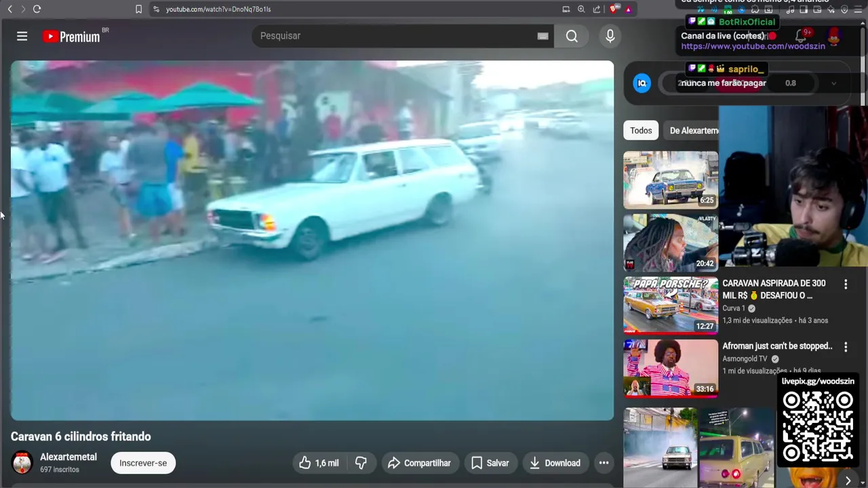
Task: Bookmark this page from address bar
Action: pyautogui.click(x=138, y=9)
